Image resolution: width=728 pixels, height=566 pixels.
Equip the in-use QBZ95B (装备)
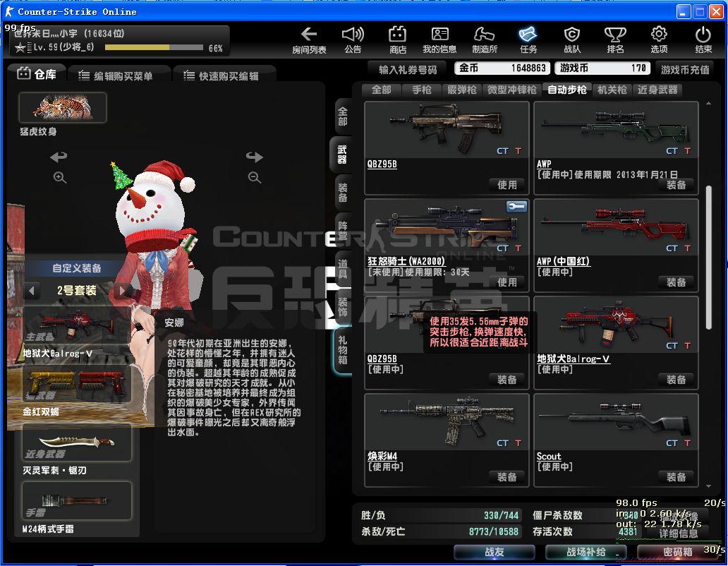tap(507, 380)
